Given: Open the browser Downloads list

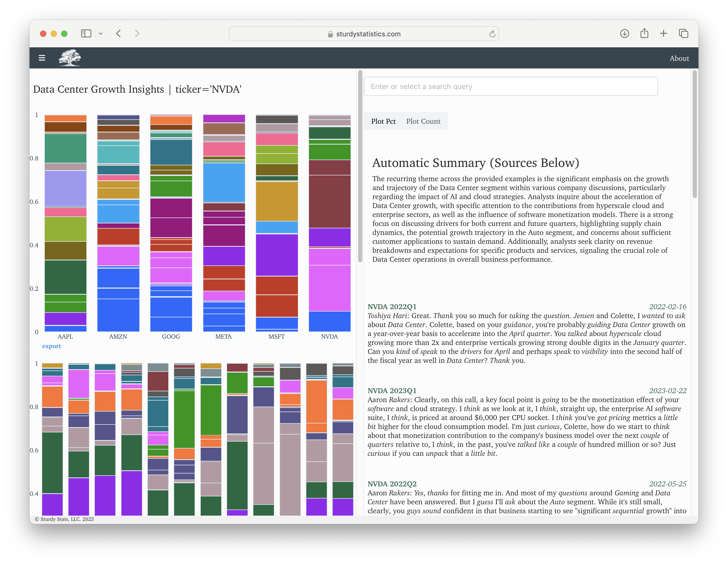Looking at the screenshot, I should [x=625, y=33].
